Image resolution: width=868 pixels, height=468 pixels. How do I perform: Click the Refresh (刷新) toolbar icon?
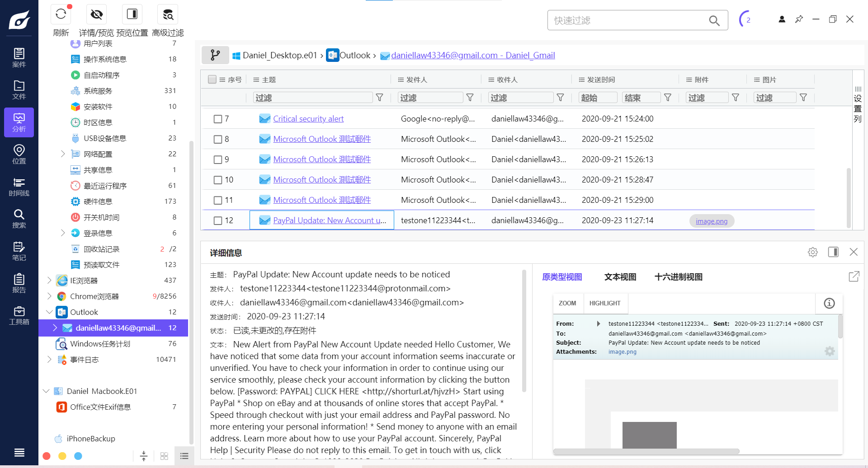(x=61, y=14)
